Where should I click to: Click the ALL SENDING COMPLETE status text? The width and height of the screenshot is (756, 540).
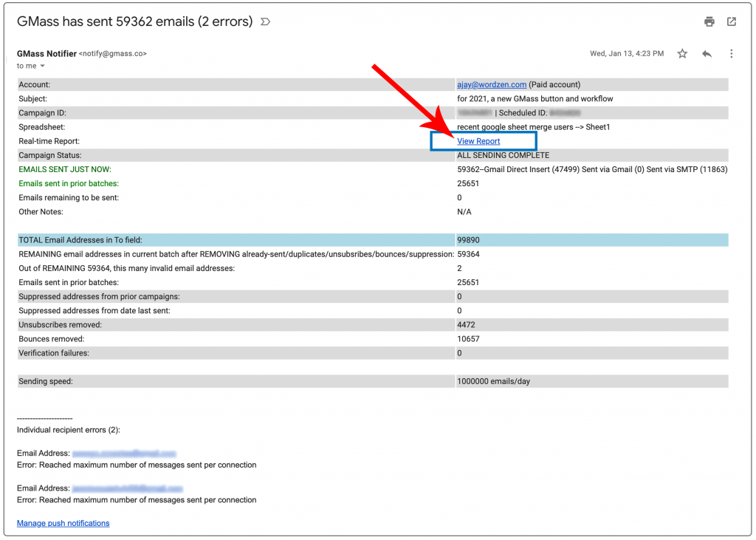503,156
